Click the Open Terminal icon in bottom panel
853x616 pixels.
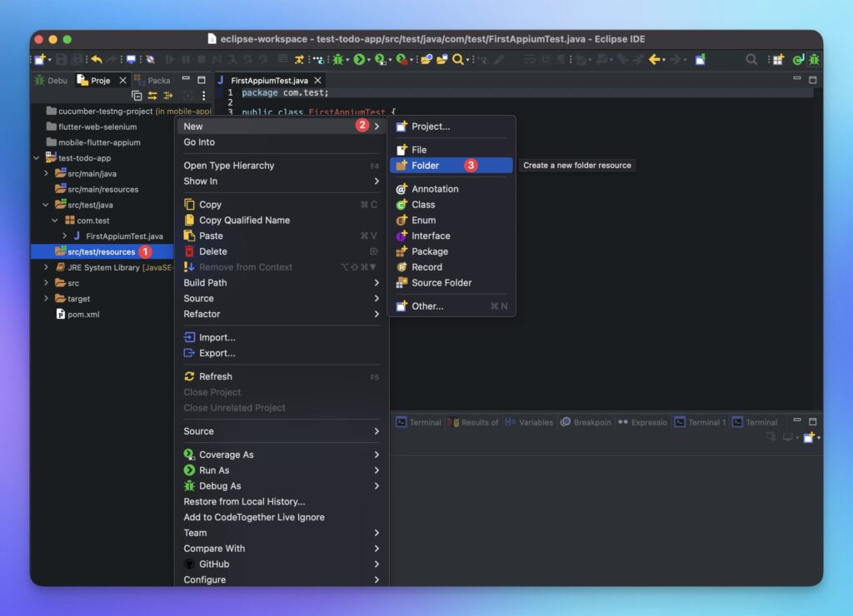(x=809, y=437)
